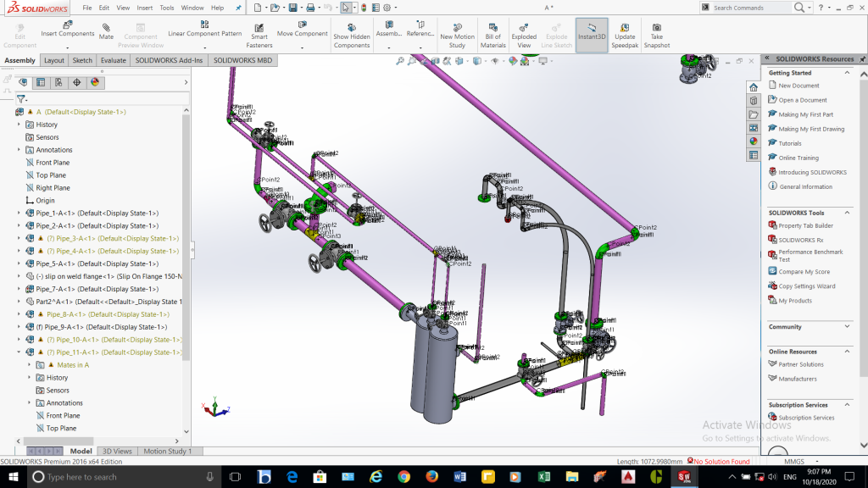Image resolution: width=868 pixels, height=488 pixels.
Task: Expand the Annotations tree node
Action: 19,150
